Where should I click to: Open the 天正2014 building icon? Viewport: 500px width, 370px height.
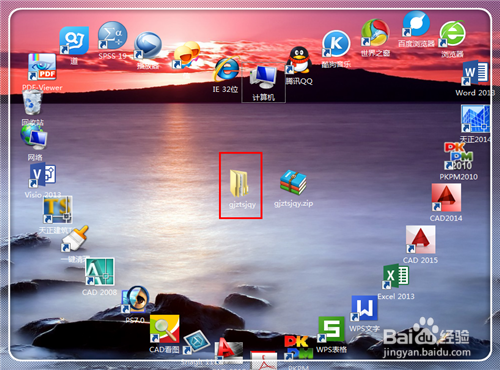tap(475, 119)
